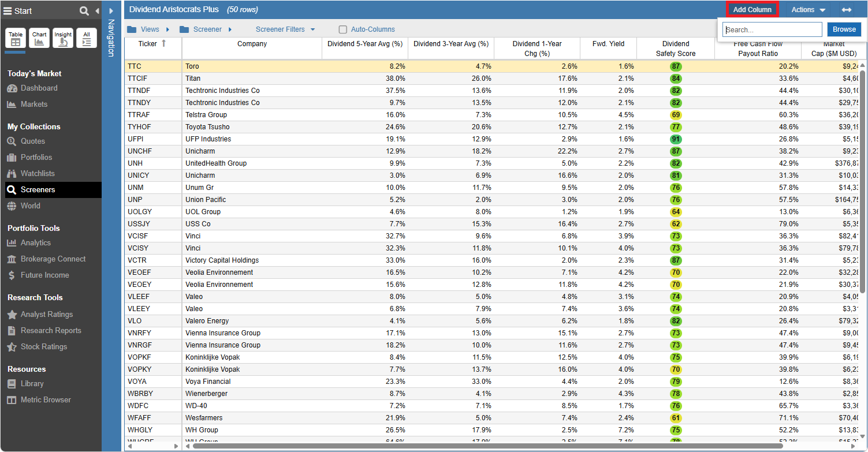Switch to Insight view mode

point(63,38)
